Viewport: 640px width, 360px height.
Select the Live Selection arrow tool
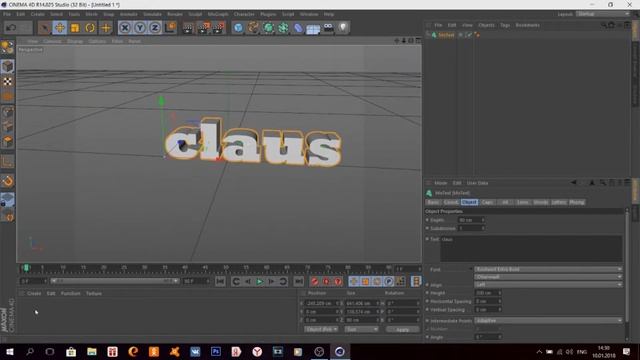(44, 28)
